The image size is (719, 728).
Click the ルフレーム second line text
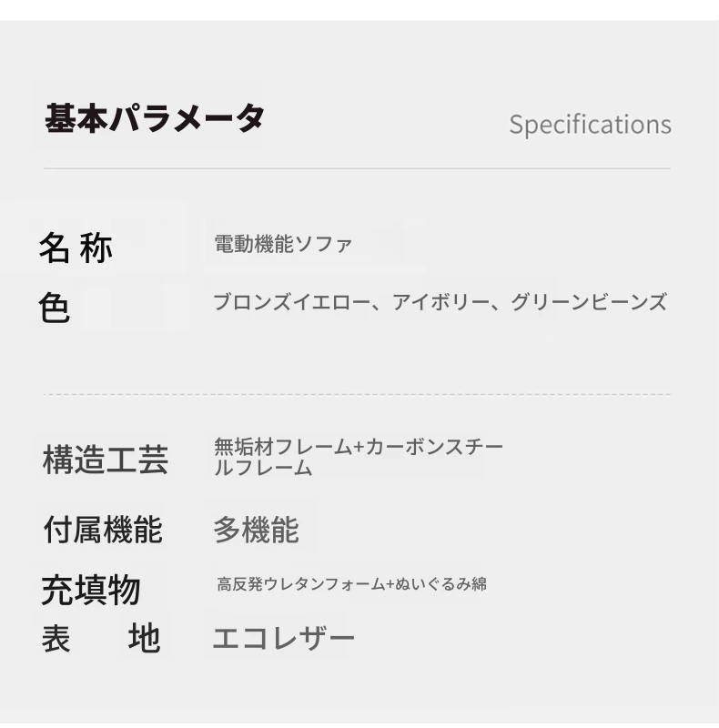(263, 467)
